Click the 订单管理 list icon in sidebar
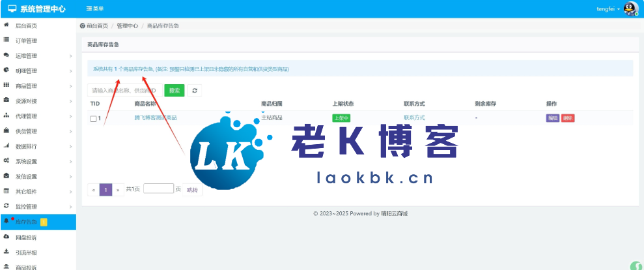Screen dimensions: 644x270 pyautogui.click(x=7, y=40)
